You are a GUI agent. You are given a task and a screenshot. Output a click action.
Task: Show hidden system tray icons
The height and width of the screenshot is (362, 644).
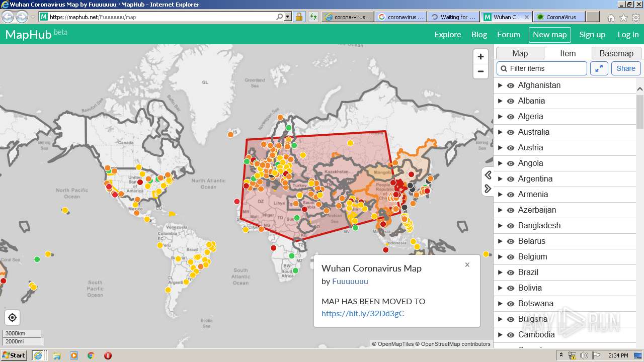561,355
